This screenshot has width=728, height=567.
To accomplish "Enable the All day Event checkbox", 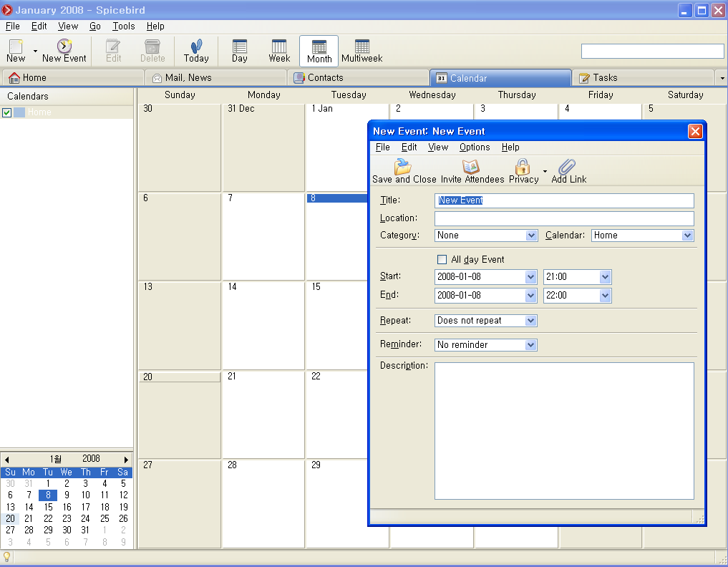I will 442,259.
